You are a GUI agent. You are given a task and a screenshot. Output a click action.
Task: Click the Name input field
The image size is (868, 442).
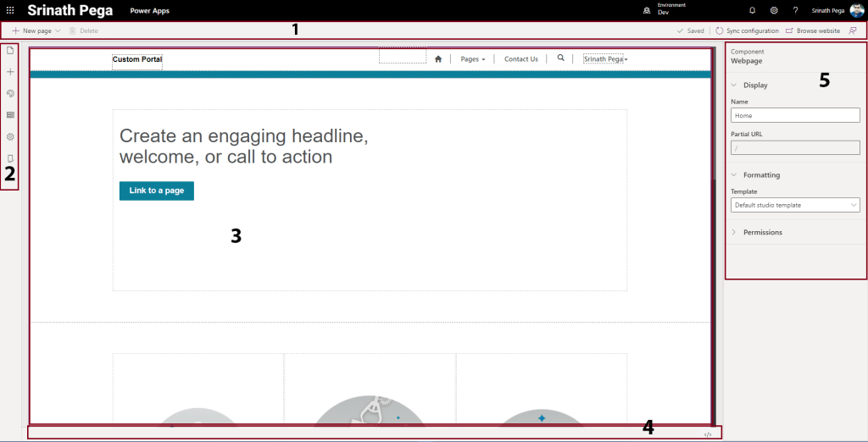coord(794,115)
